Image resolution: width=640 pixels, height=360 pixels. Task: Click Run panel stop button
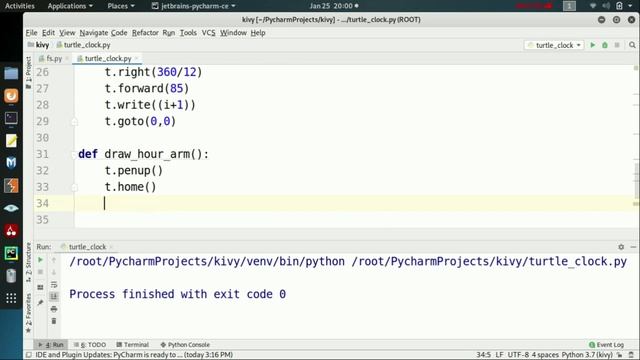click(40, 272)
